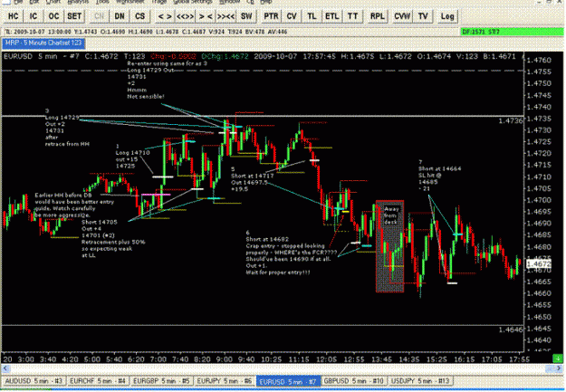Select the TT text tool button
Screen dimensions: 566x392
pyautogui.click(x=352, y=16)
